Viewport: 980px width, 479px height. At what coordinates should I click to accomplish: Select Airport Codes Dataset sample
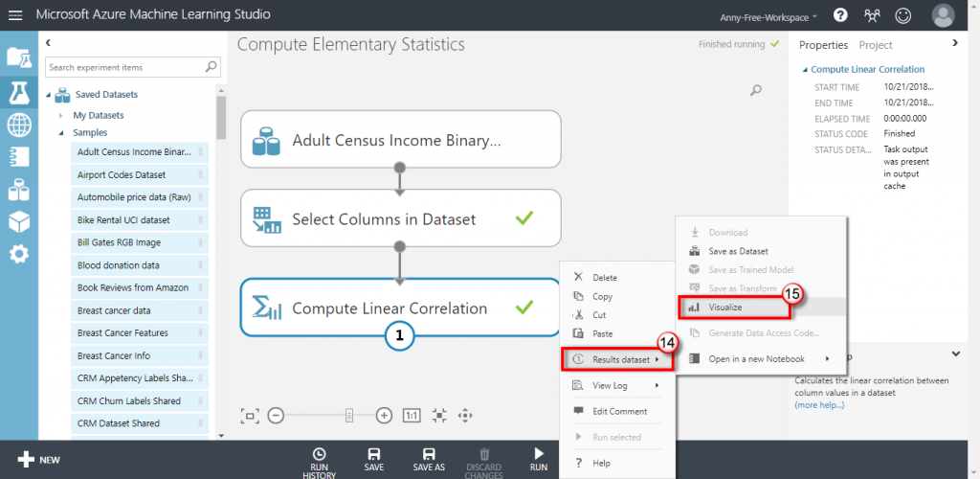tap(140, 175)
